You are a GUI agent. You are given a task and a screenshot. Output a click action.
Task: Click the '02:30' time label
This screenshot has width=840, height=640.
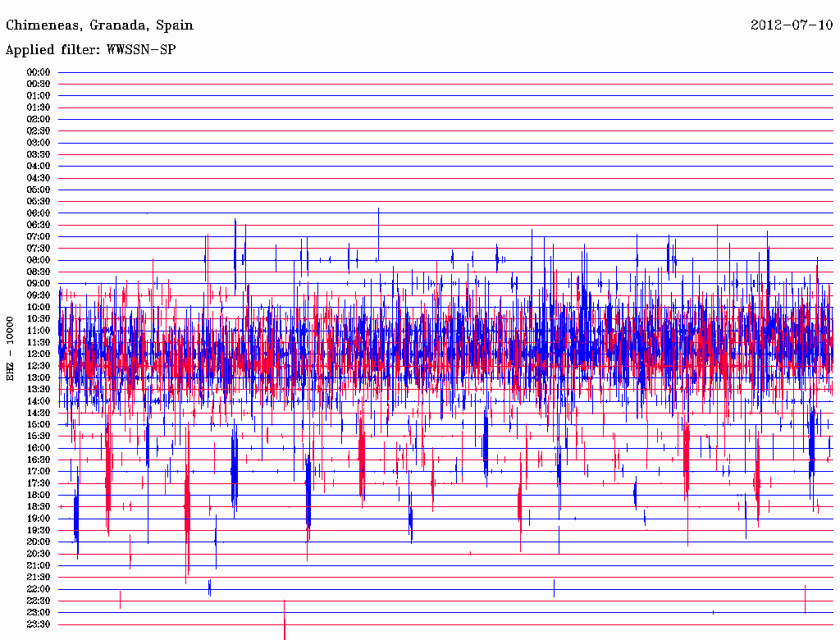tap(38, 130)
